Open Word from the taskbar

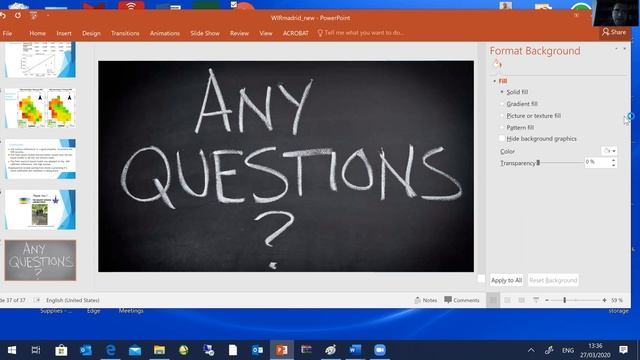pyautogui.click(x=355, y=350)
